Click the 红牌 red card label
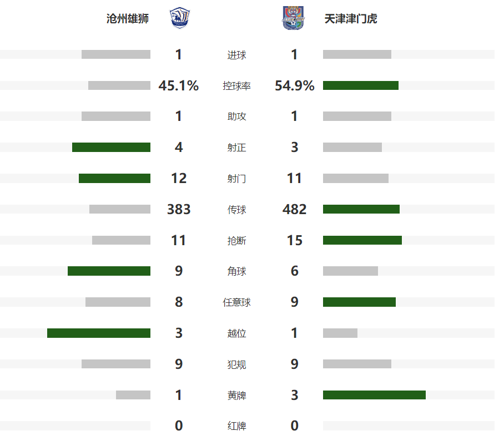Viewport: 504px width, 441px height. click(237, 426)
